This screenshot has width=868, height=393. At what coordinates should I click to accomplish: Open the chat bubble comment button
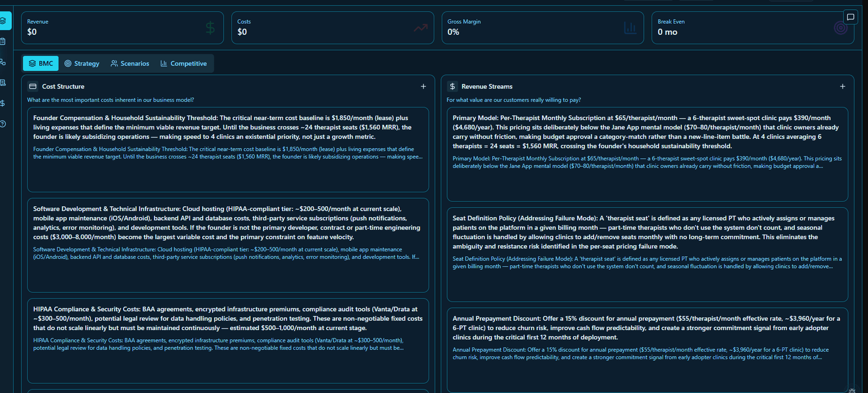851,17
